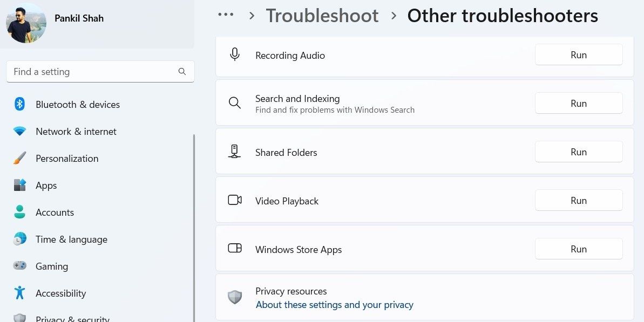The image size is (644, 322).
Task: Click the Recording Audio label
Action: pyautogui.click(x=290, y=56)
